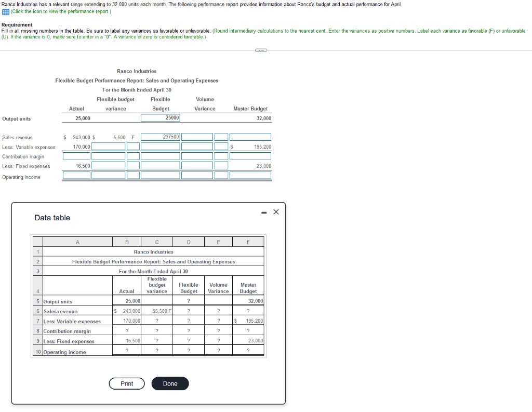Open the favorable/unfavorable dropdown beside variable expenses variance
This screenshot has height=412, width=532.
coord(133,146)
